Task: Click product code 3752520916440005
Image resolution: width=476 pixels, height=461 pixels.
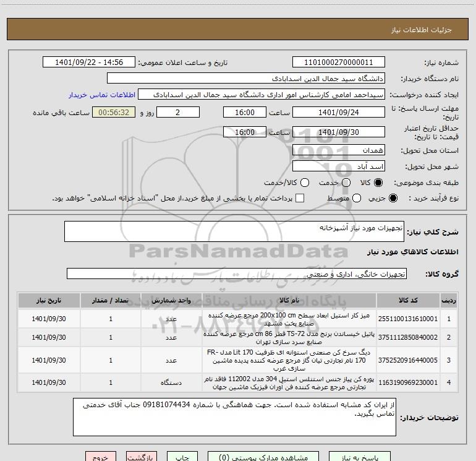Action: [x=408, y=360]
